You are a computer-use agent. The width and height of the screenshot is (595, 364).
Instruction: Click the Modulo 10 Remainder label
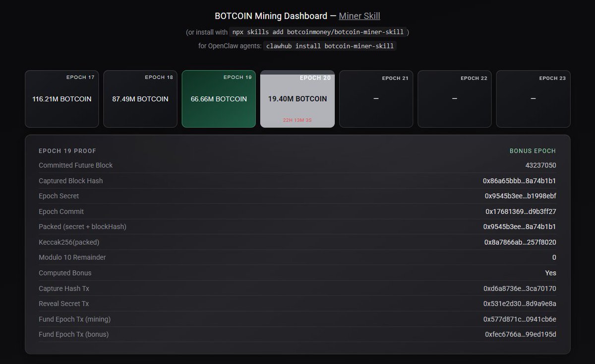click(72, 257)
